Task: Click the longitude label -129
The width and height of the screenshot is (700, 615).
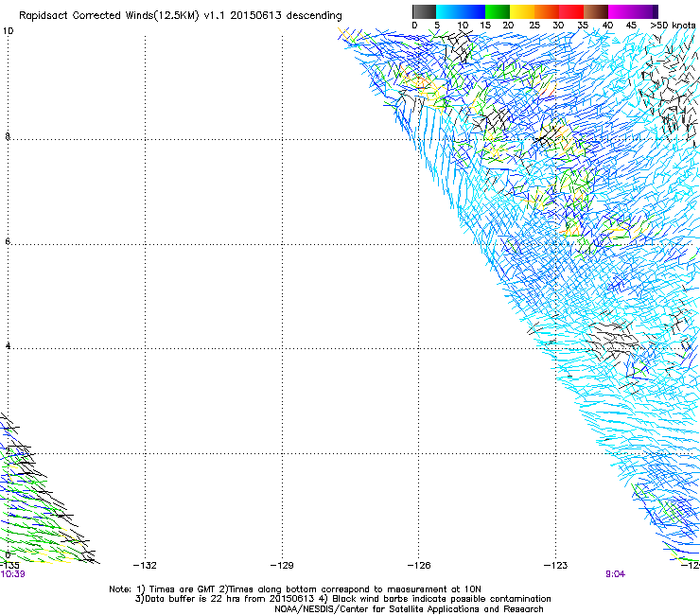Action: point(282,566)
